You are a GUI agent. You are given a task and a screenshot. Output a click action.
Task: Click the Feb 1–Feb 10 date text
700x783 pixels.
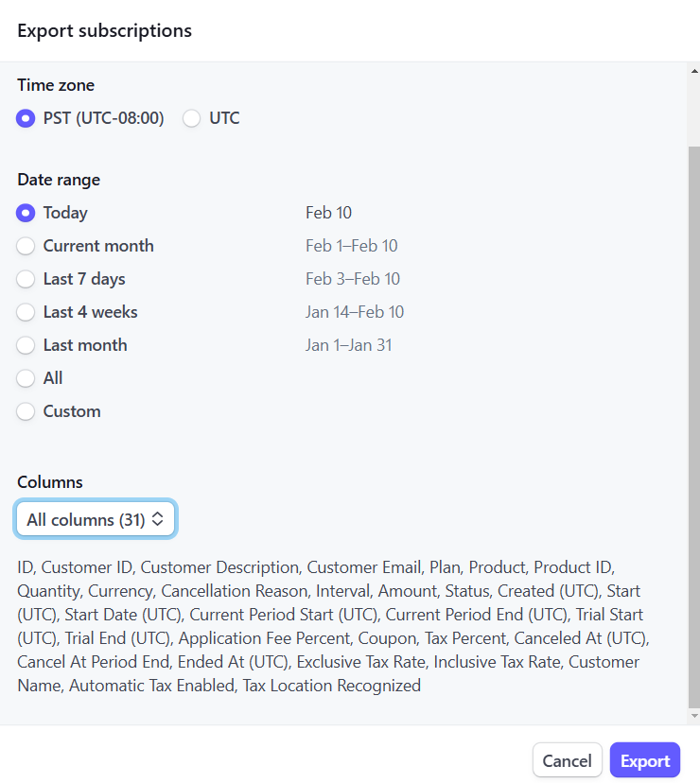tap(351, 246)
